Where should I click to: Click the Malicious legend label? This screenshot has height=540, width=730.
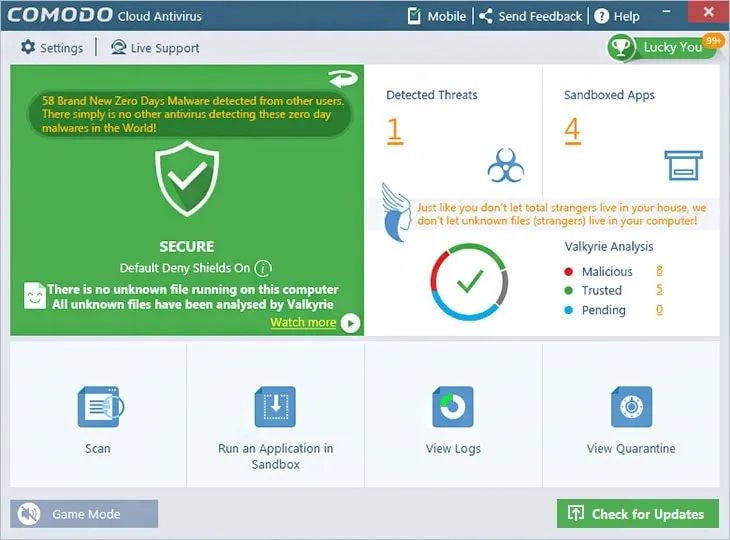[607, 271]
